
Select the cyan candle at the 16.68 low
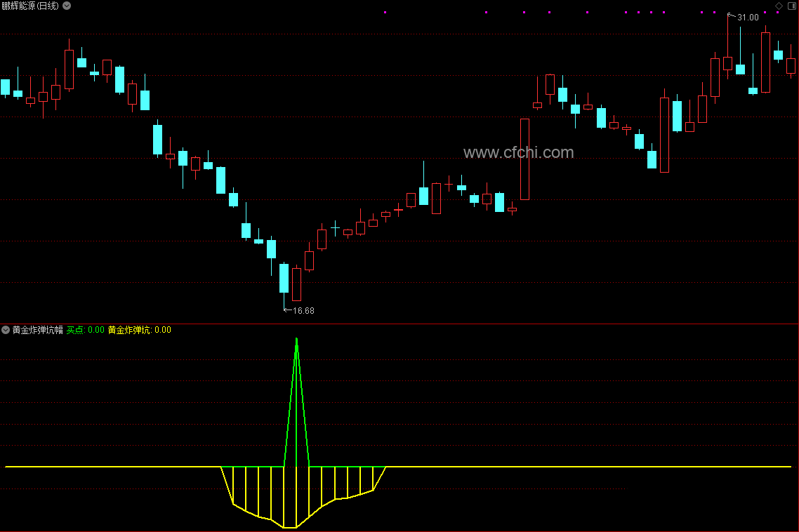coord(284,278)
